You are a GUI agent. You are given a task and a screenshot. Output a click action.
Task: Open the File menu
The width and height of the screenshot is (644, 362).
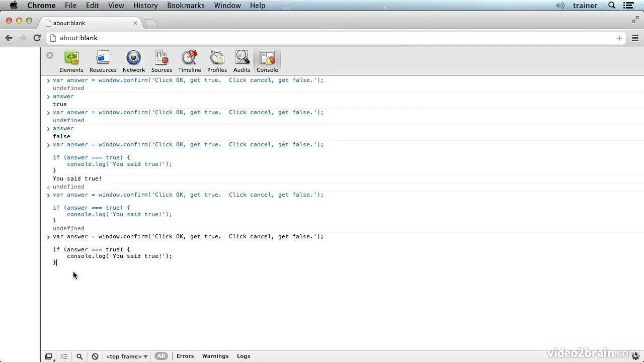coord(70,6)
